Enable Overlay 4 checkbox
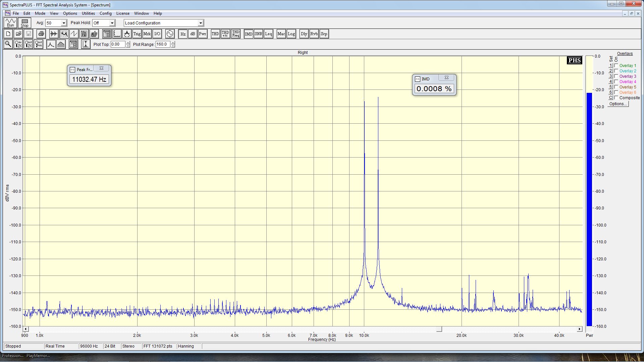Screen dimensions: 644x362 tap(616, 82)
